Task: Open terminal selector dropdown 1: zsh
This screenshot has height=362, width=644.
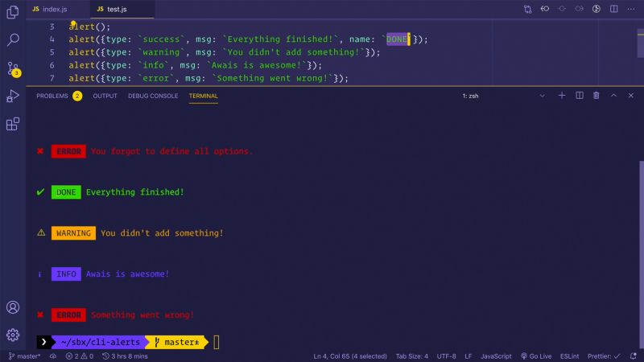Action: click(504, 96)
